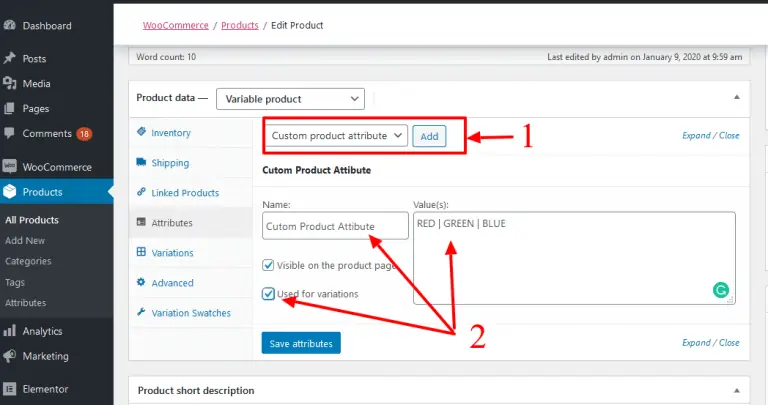Click the Dashboard gauge icon
The width and height of the screenshot is (768, 405).
(9, 25)
